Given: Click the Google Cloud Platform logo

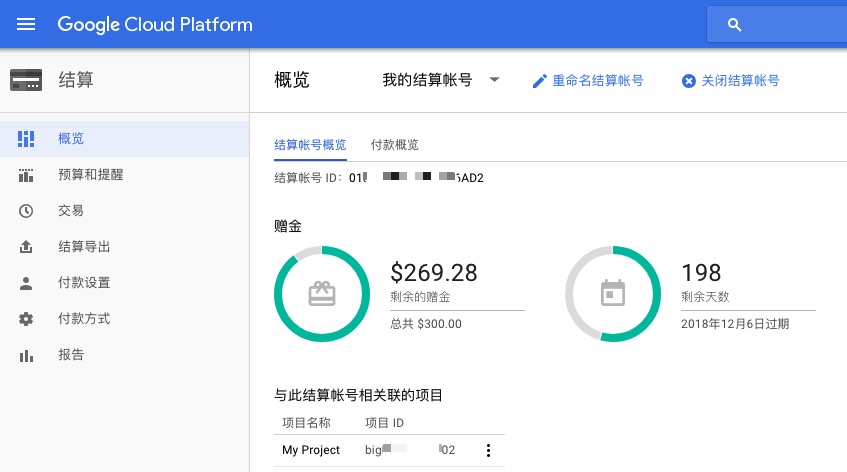Looking at the screenshot, I should [x=155, y=24].
